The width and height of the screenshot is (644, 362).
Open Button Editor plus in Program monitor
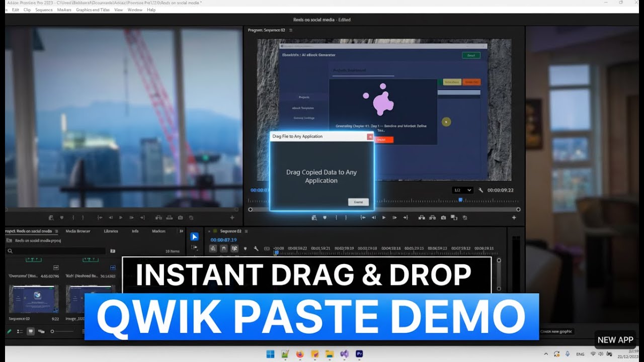pos(514,218)
